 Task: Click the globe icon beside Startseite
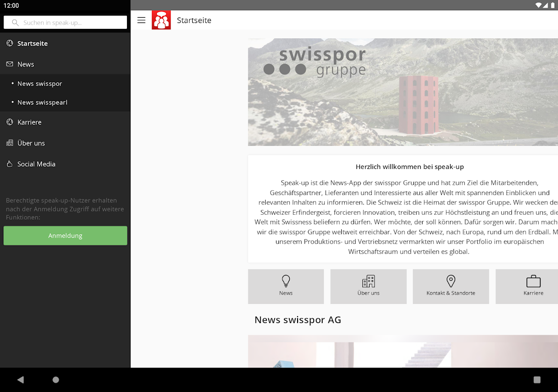tap(10, 43)
